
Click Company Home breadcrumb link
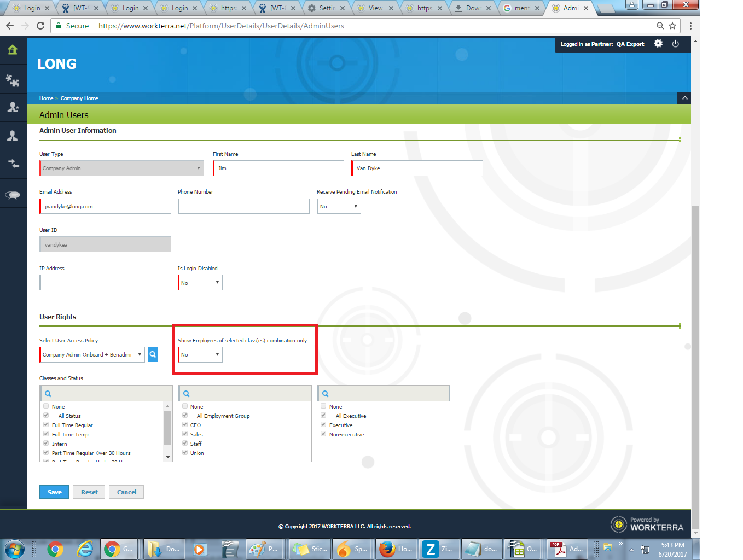pos(79,98)
